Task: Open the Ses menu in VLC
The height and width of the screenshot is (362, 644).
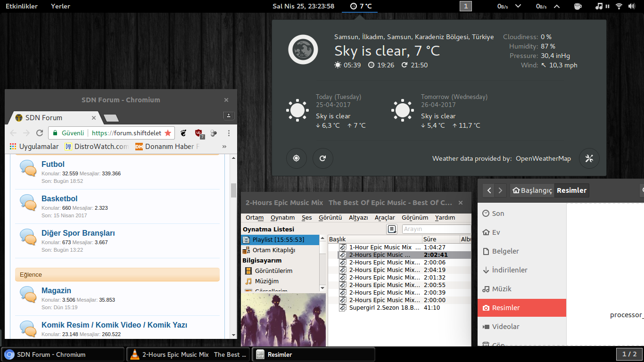Action: [307, 218]
